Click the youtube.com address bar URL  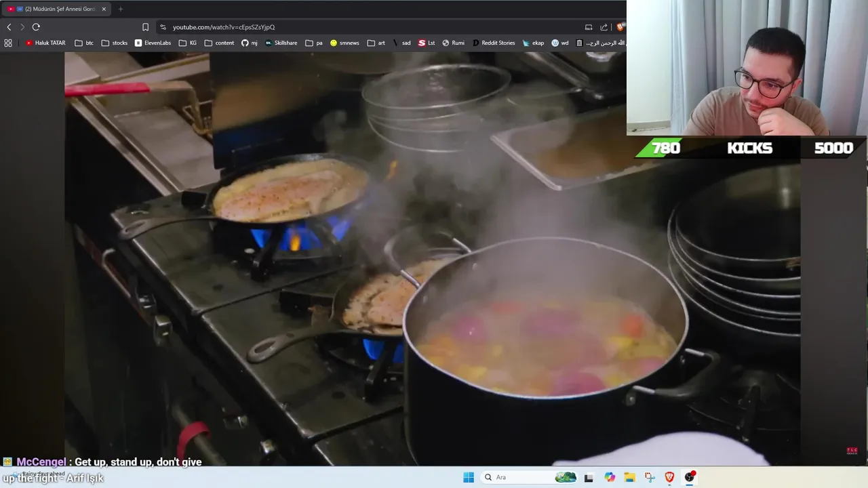pyautogui.click(x=224, y=27)
